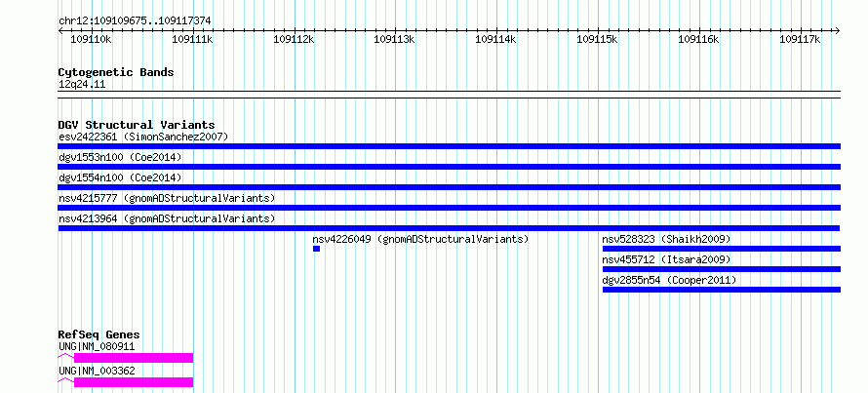Click the 109113k ruler tick label

(395, 40)
